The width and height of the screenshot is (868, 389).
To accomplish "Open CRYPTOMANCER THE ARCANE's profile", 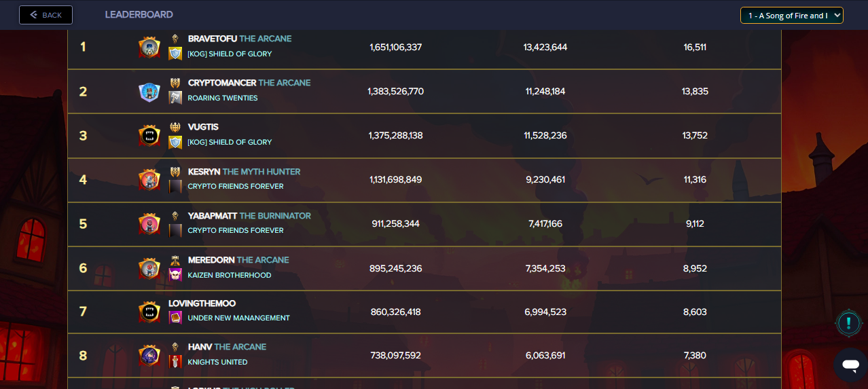I will 249,83.
